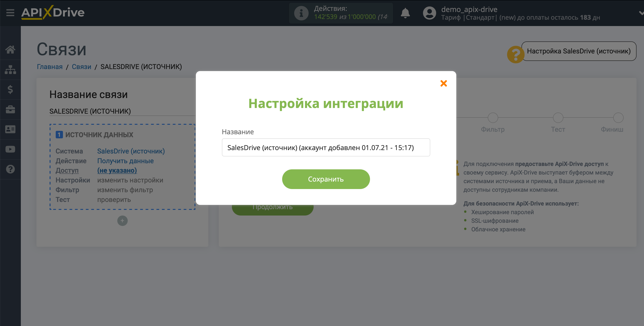Click the Связи breadcrumb link
This screenshot has width=644, height=326.
82,67
